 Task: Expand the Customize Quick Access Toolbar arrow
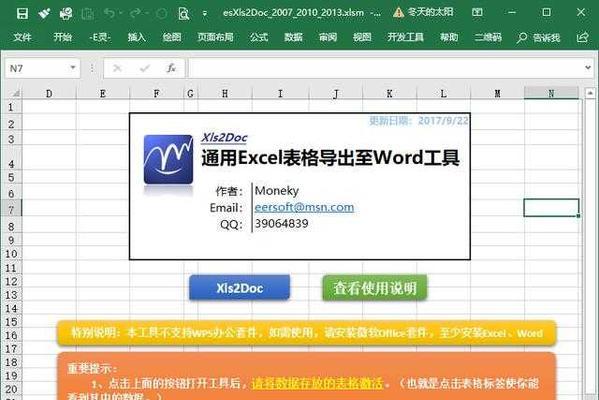[205, 14]
